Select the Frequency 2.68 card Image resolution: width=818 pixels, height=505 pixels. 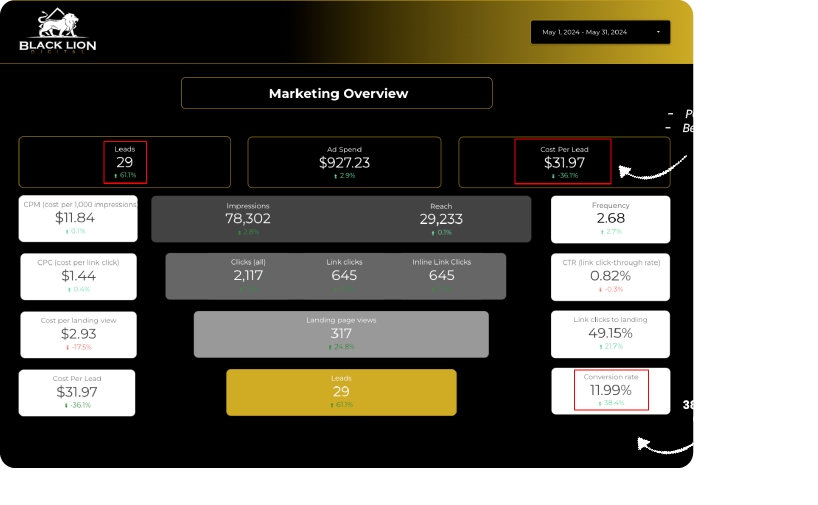(x=610, y=219)
